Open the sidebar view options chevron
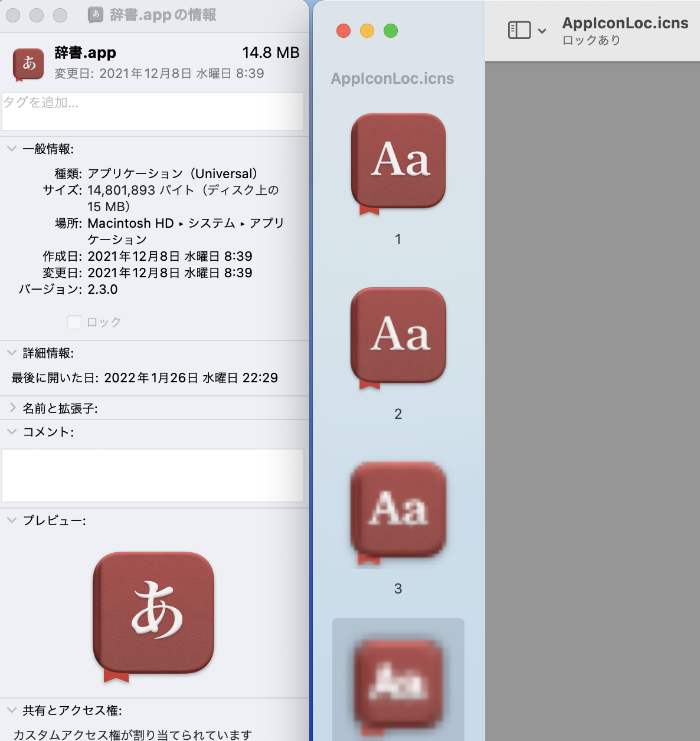This screenshot has height=741, width=700. pyautogui.click(x=542, y=31)
